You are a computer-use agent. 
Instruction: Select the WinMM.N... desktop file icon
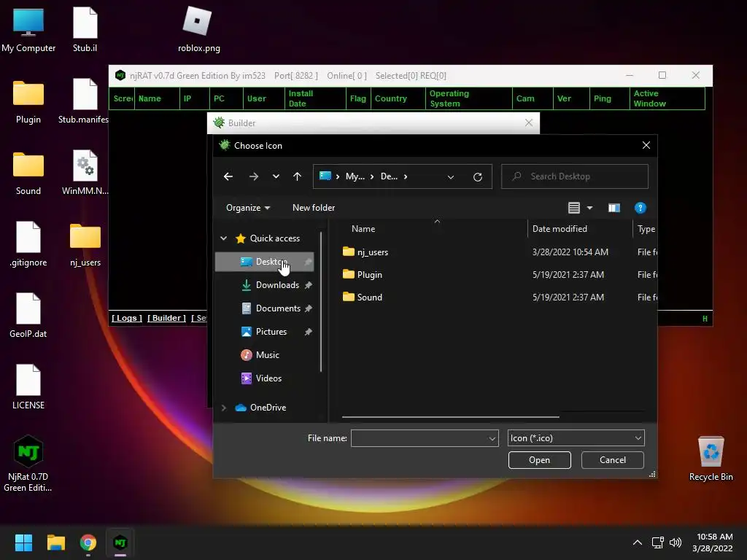85,172
